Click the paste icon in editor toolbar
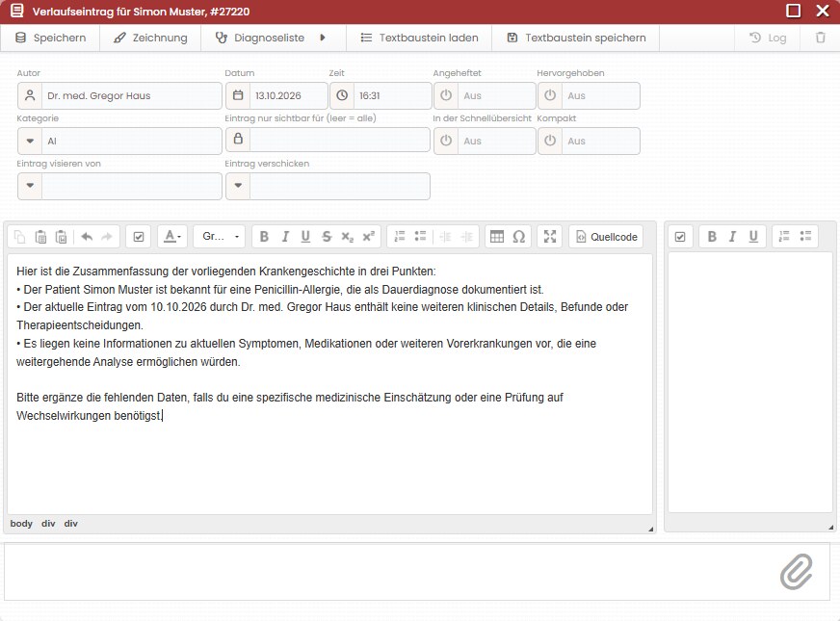840x621 pixels. [x=40, y=237]
